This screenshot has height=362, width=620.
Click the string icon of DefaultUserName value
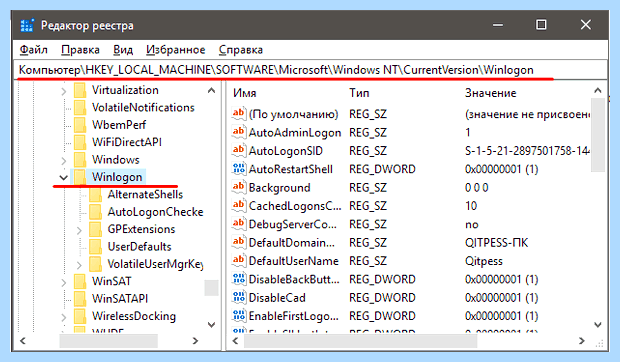[x=238, y=261]
